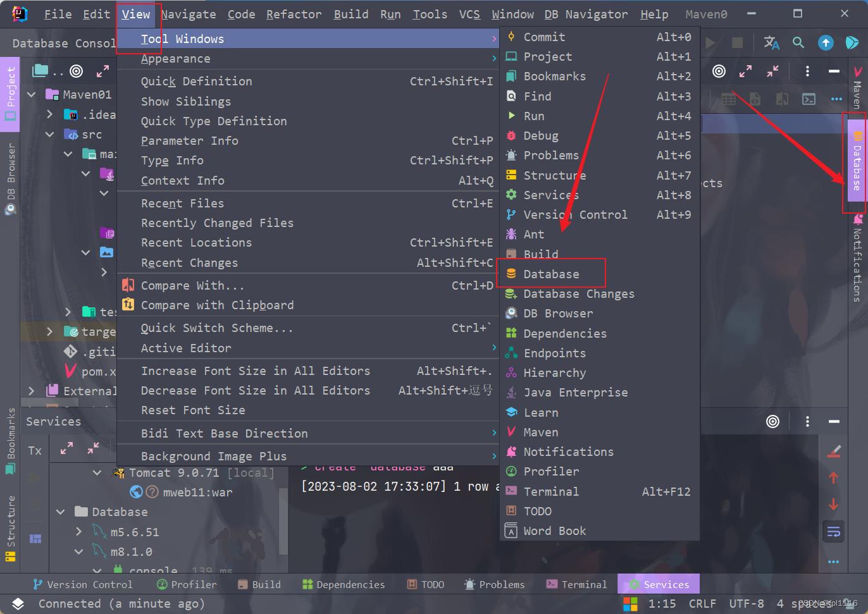This screenshot has width=868, height=614.
Task: Open Problems bottom tab
Action: (494, 584)
